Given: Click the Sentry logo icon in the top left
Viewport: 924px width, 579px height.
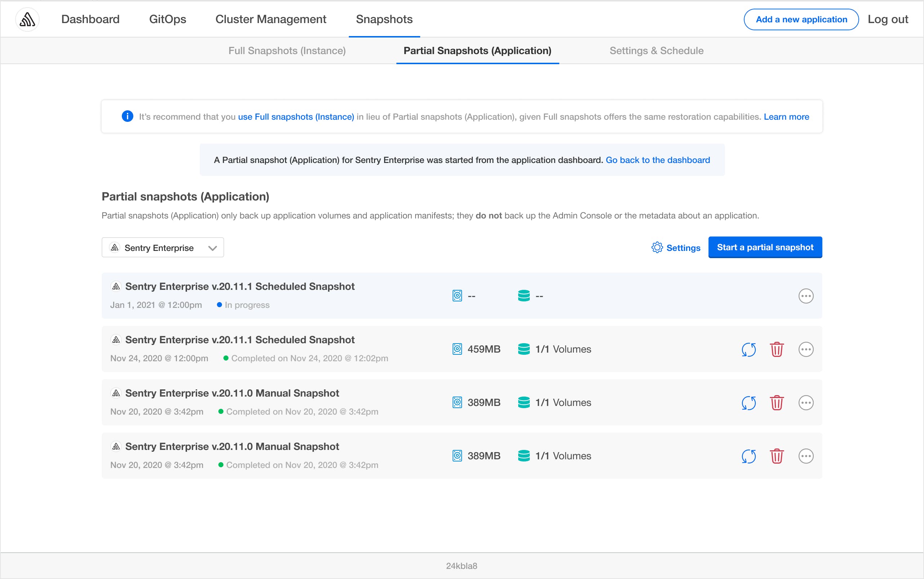Looking at the screenshot, I should coord(27,19).
